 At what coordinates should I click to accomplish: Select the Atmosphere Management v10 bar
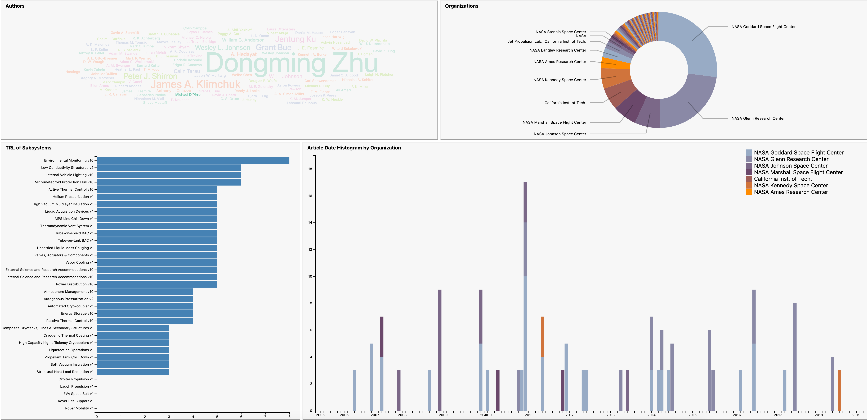tap(145, 292)
